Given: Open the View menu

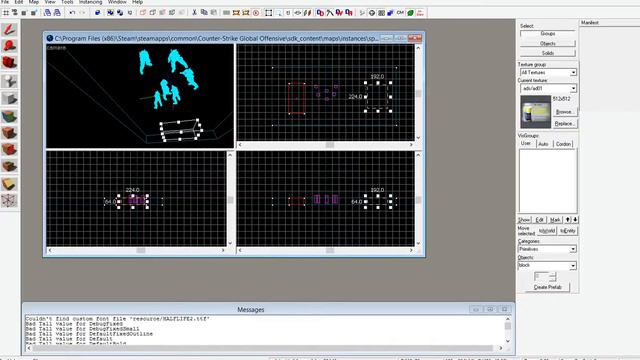Looking at the screenshot, I should coord(49,2).
